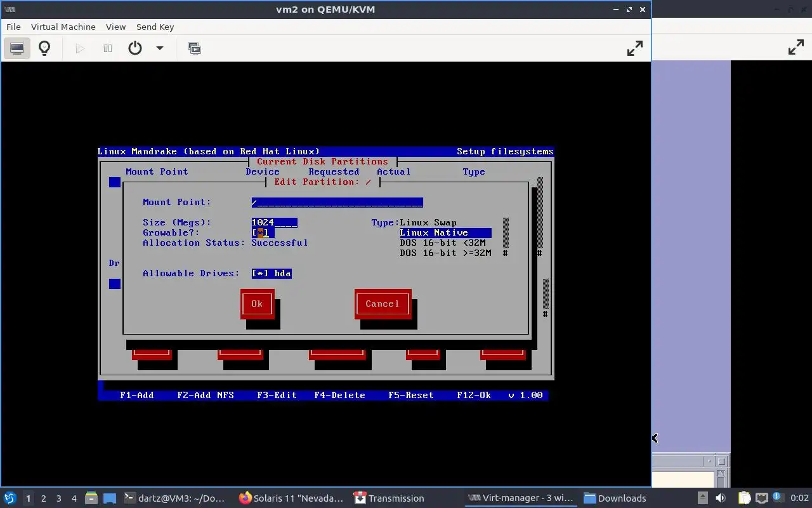Click the Allocation Status value Successful
Image resolution: width=812 pixels, height=508 pixels.
coord(280,243)
